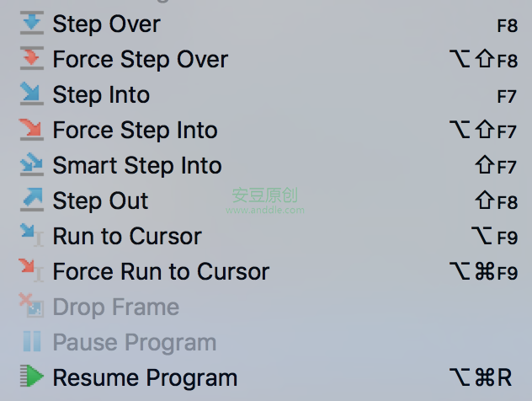Viewport: 532px width, 401px height.
Task: Select Step Over menu entry
Action: click(x=106, y=24)
